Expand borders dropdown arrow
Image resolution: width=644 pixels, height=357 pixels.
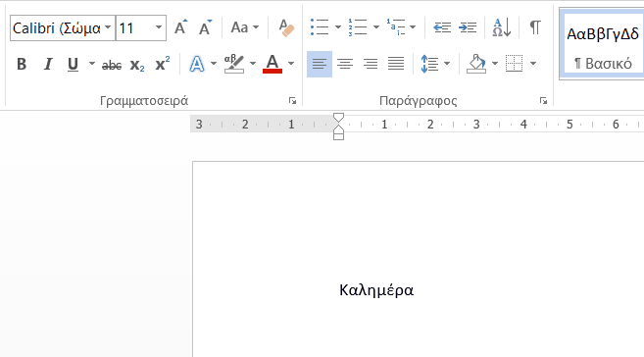(533, 64)
